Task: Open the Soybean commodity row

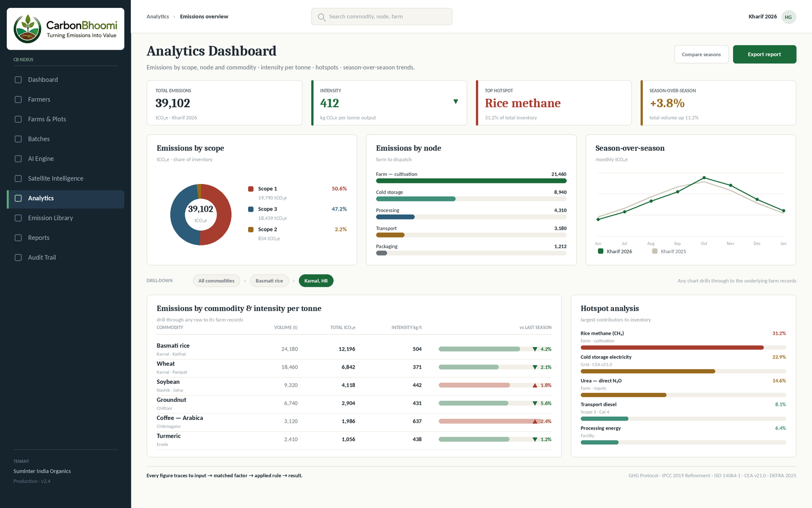Action: [354, 385]
